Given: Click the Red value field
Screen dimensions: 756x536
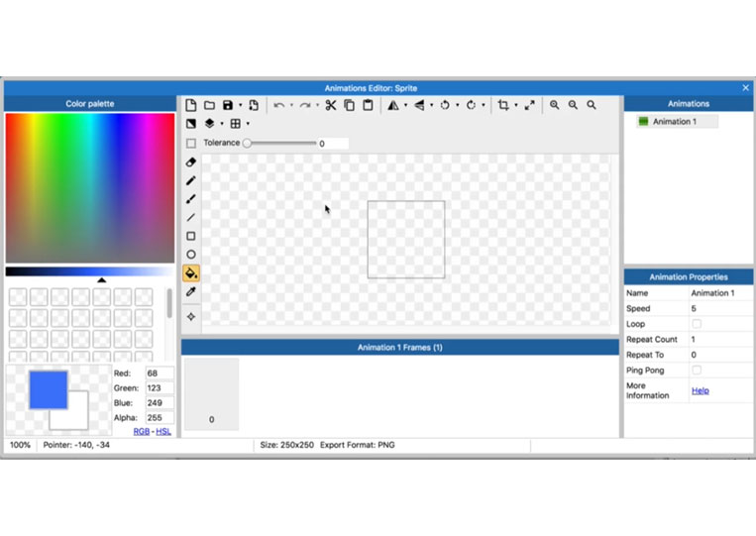Looking at the screenshot, I should coord(160,374).
